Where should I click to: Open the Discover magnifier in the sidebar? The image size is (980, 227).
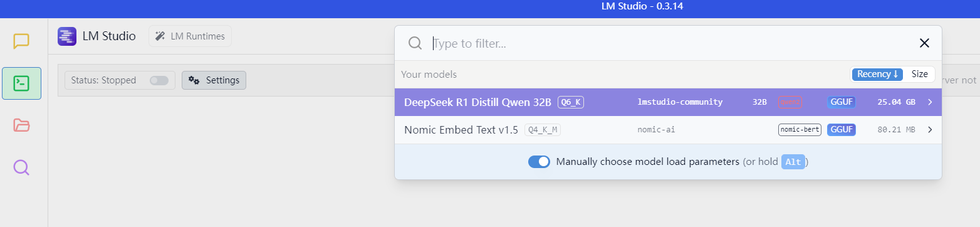[21, 167]
